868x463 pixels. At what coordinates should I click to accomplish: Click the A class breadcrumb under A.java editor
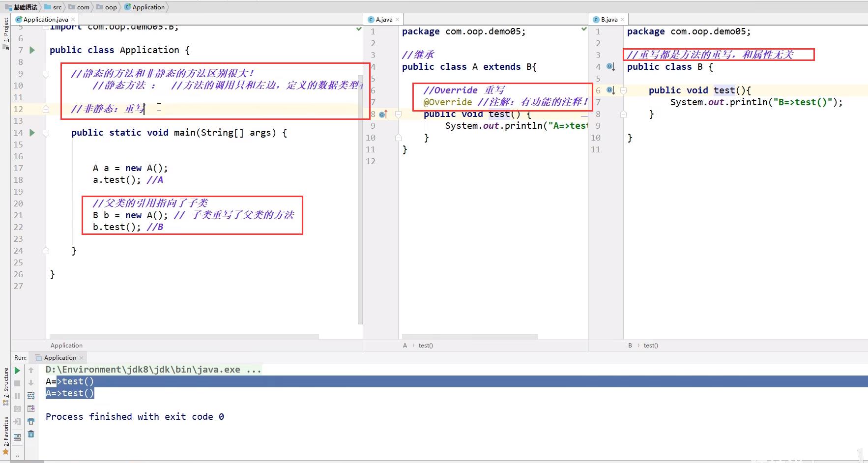point(405,346)
